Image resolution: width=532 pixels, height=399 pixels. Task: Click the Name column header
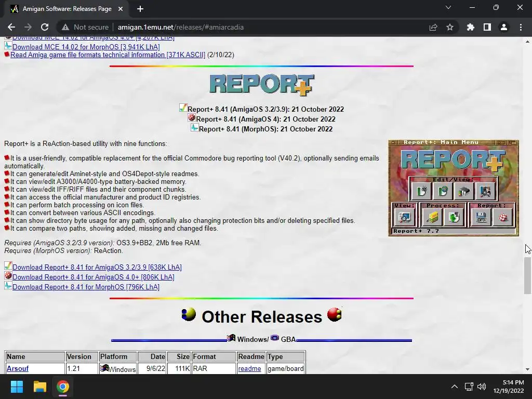point(35,356)
